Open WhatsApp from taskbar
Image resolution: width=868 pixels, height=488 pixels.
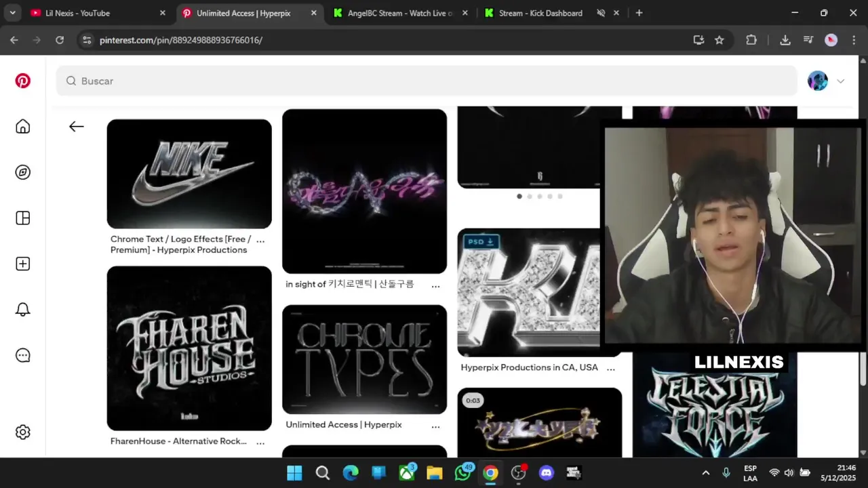[x=463, y=473]
